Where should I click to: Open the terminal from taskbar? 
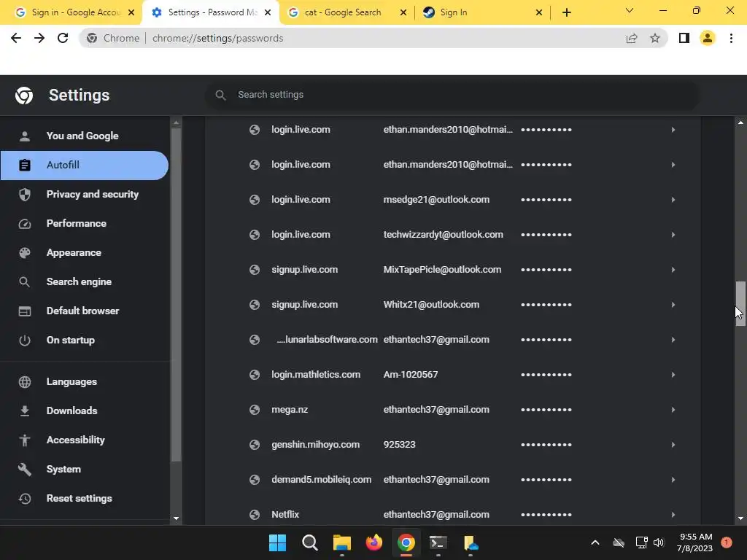[x=438, y=542]
